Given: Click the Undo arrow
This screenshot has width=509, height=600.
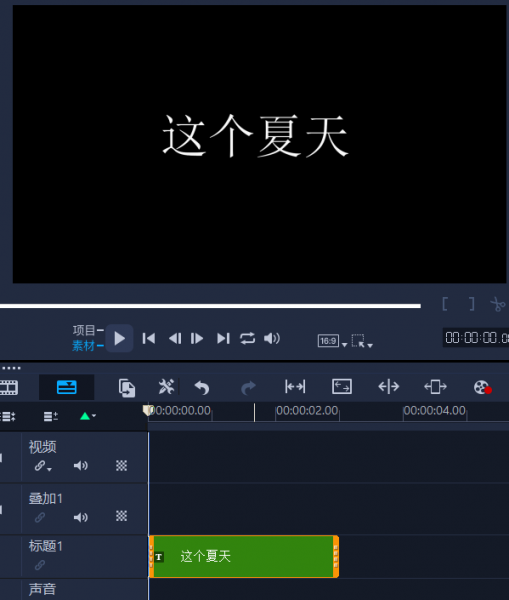Looking at the screenshot, I should [202, 388].
